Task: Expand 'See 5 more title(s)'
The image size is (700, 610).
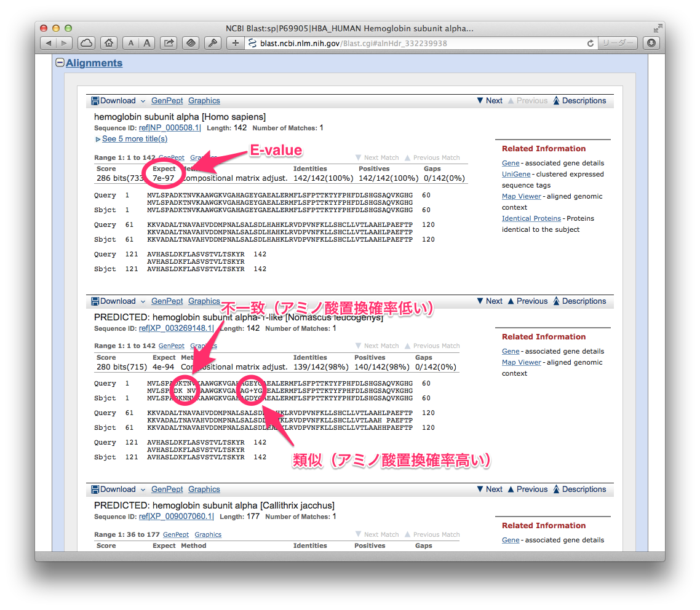Action: [x=134, y=139]
